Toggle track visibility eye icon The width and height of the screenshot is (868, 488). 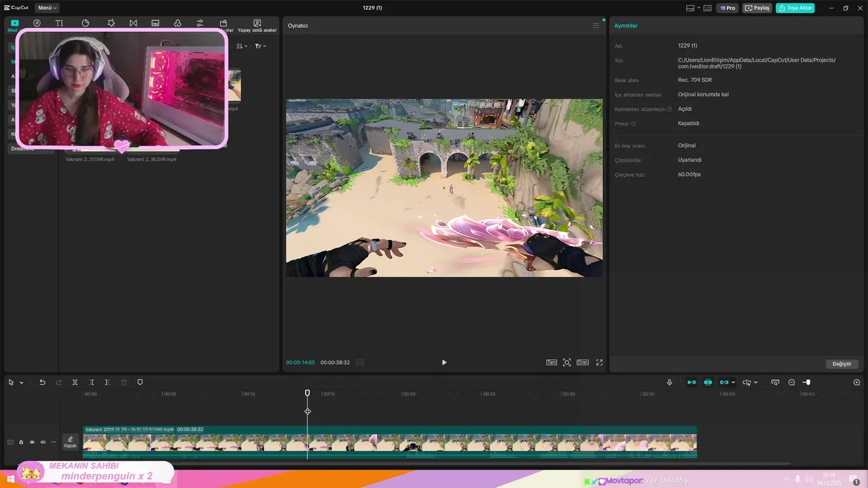pyautogui.click(x=32, y=442)
